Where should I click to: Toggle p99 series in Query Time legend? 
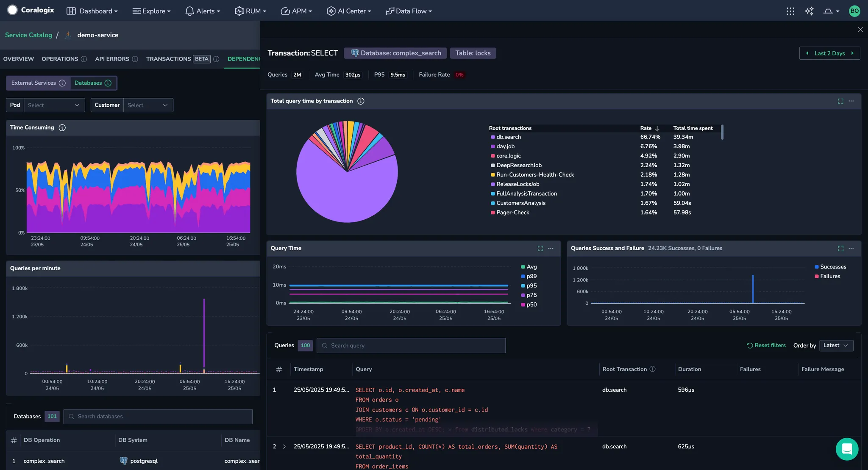point(529,276)
